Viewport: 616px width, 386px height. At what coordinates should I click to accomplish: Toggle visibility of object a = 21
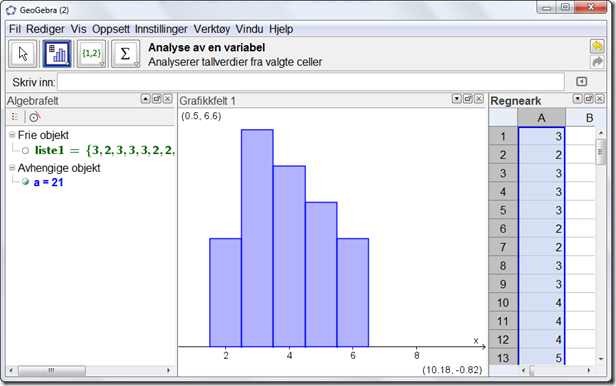tap(26, 182)
